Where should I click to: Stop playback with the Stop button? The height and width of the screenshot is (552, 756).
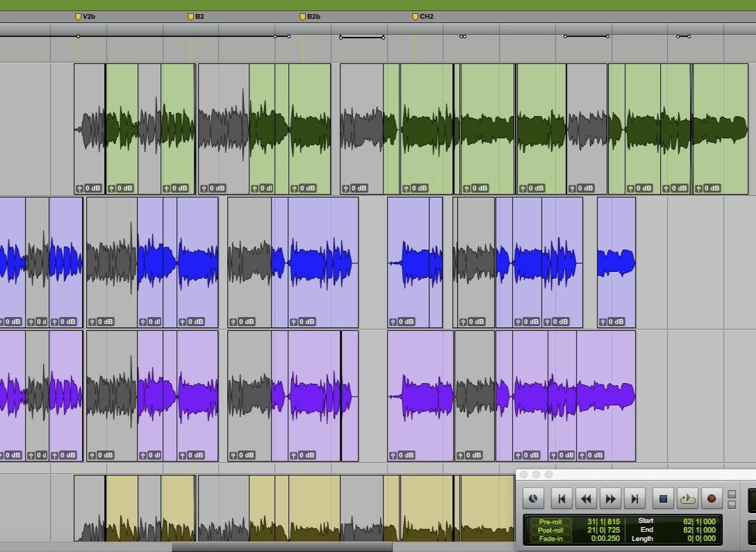[x=662, y=498]
